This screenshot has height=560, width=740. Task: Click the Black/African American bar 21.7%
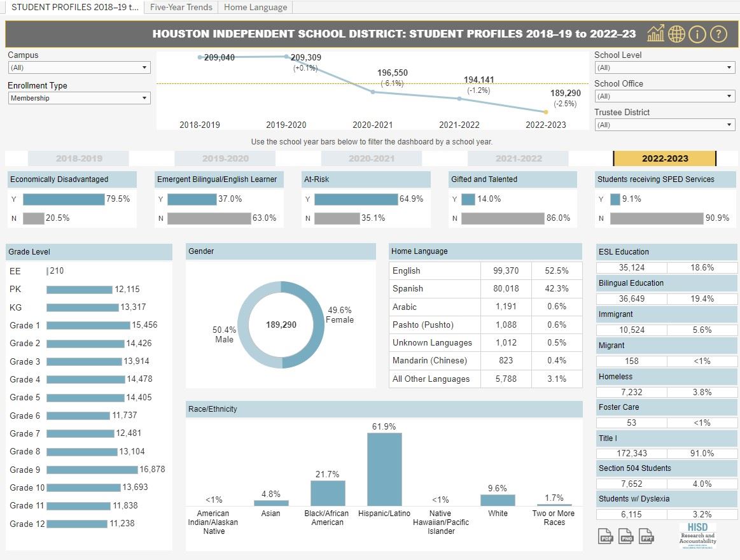tap(328, 493)
